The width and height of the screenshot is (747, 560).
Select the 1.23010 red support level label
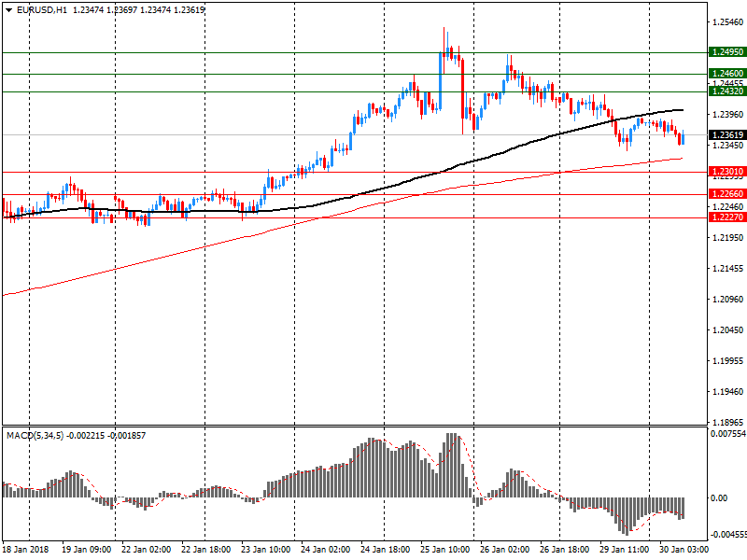pos(727,172)
